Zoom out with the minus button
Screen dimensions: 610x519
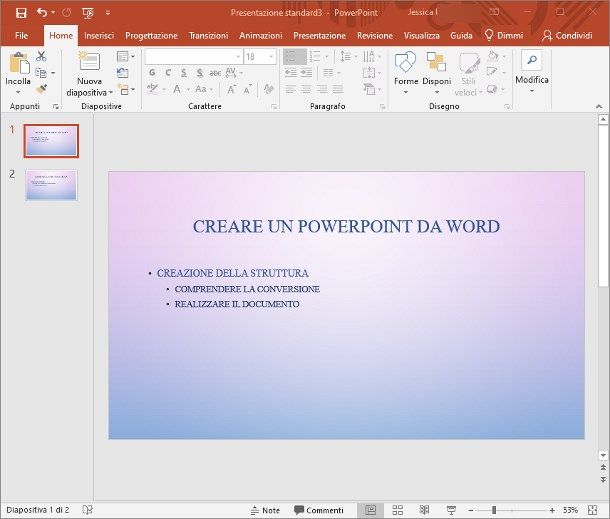pyautogui.click(x=471, y=510)
